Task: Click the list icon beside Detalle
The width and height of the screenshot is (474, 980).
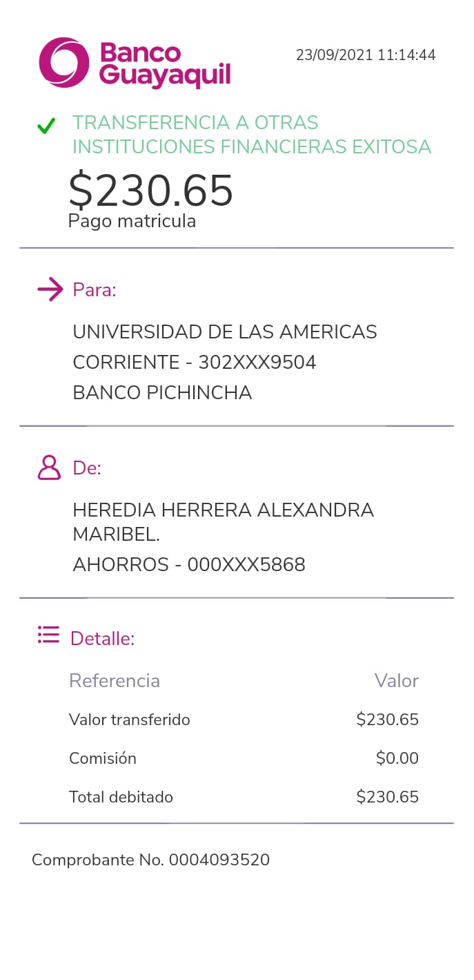Action: coord(48,635)
